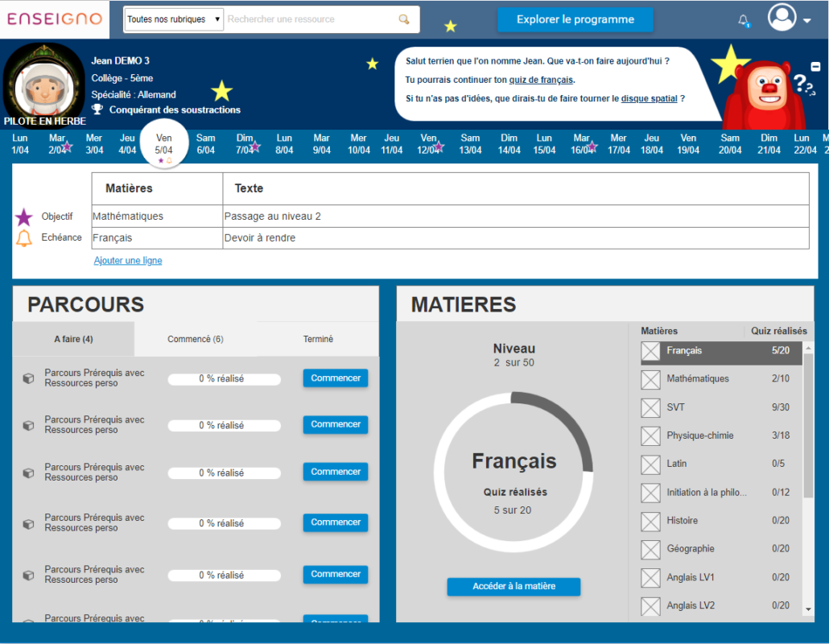Open the notifications bell
829x644 pixels.
(x=744, y=20)
